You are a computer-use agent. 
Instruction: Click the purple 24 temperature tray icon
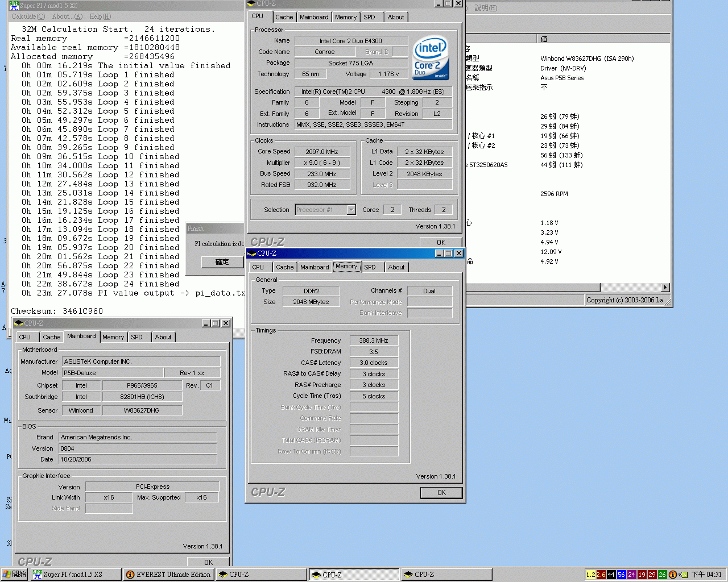631,575
